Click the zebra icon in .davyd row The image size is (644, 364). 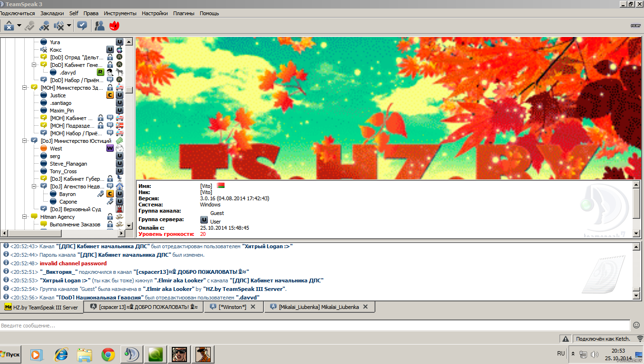[120, 73]
